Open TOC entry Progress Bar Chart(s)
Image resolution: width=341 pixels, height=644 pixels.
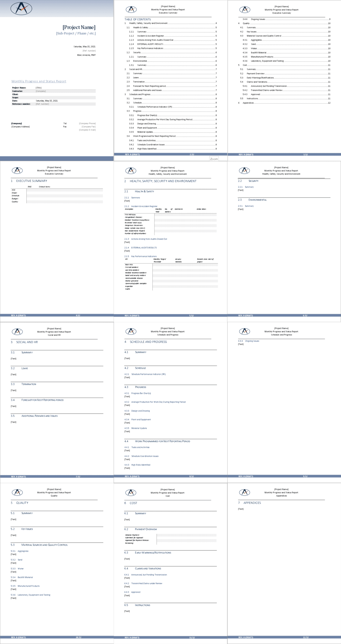[173, 115]
